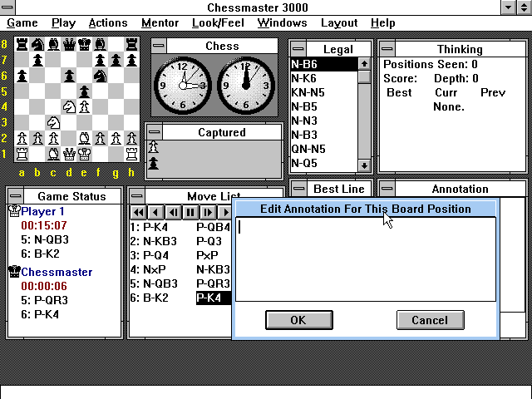Open the Look/Feel menu
Image resolution: width=532 pixels, height=399 pixels.
tap(218, 22)
